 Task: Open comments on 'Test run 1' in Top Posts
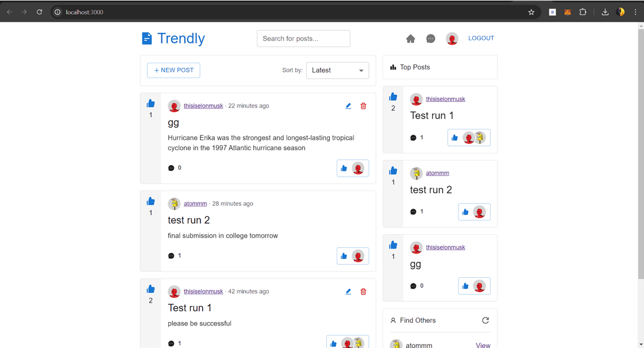tap(413, 138)
